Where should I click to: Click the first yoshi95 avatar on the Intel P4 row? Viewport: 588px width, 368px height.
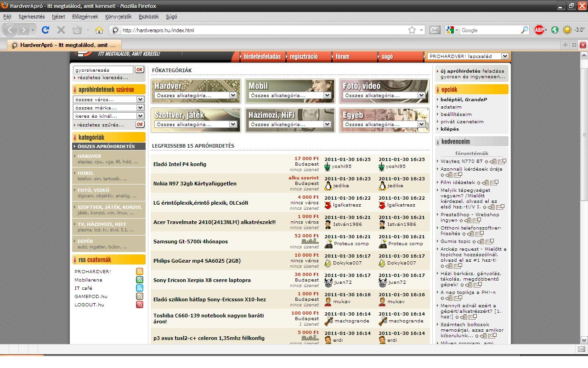tap(328, 167)
